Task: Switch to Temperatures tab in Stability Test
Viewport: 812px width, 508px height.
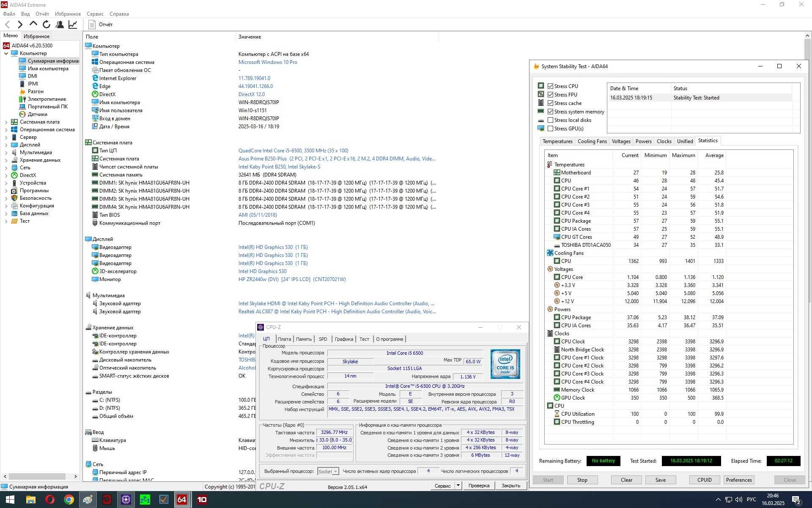Action: click(557, 141)
